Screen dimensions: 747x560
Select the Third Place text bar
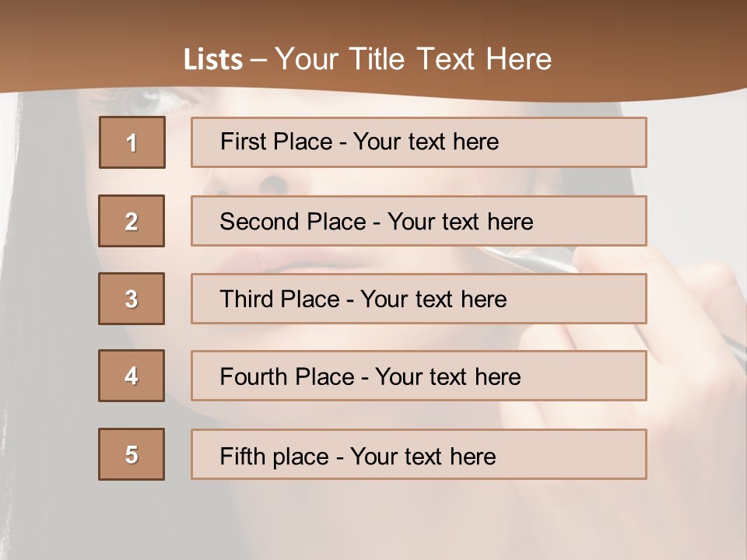tap(419, 299)
